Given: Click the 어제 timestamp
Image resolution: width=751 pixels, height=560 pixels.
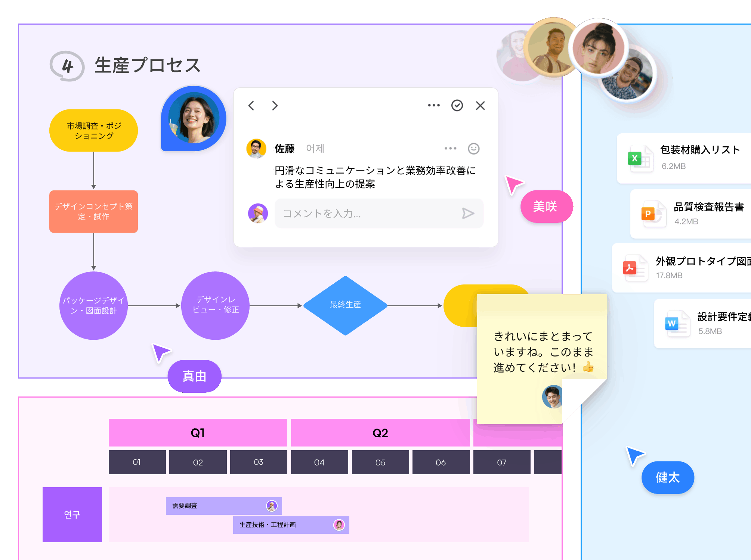Looking at the screenshot, I should (315, 149).
